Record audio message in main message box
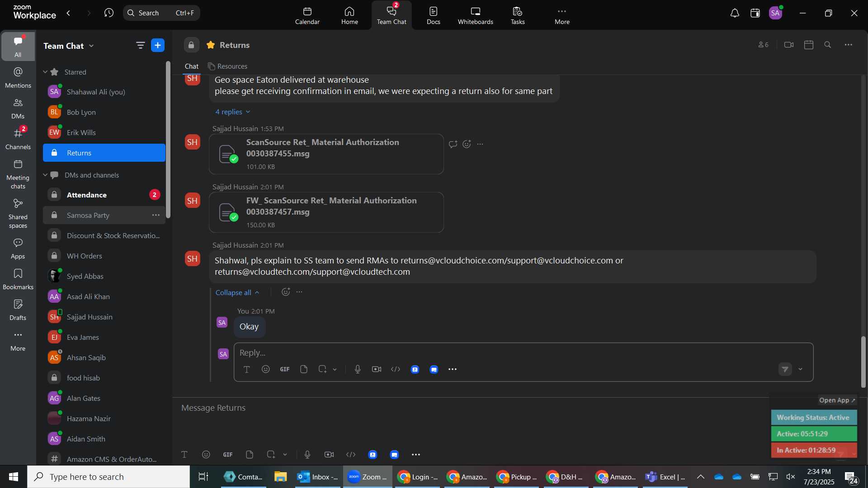868x488 pixels. [x=307, y=455]
